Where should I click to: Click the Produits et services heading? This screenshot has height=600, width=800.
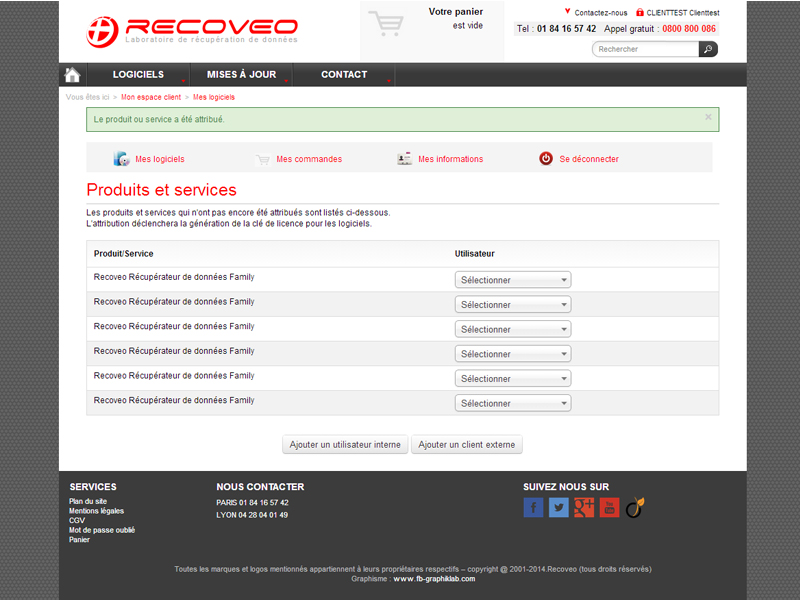coord(161,190)
